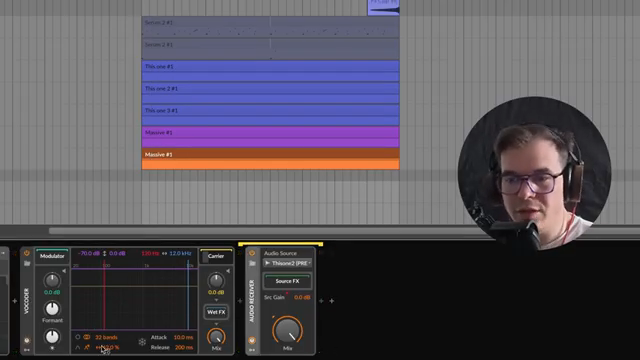Screen dimensions: 640x360
Task: Click the Src Gain 0.0 dB value
Action: tap(302, 297)
